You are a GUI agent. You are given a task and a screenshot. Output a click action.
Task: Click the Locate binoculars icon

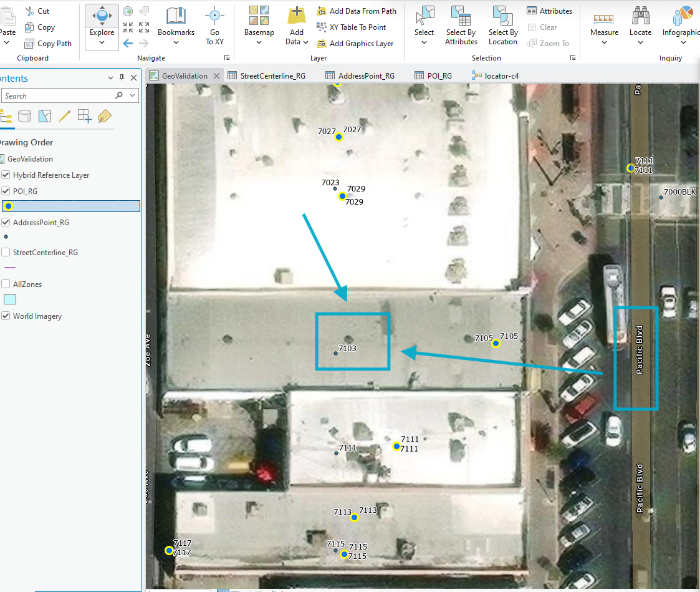click(x=640, y=16)
